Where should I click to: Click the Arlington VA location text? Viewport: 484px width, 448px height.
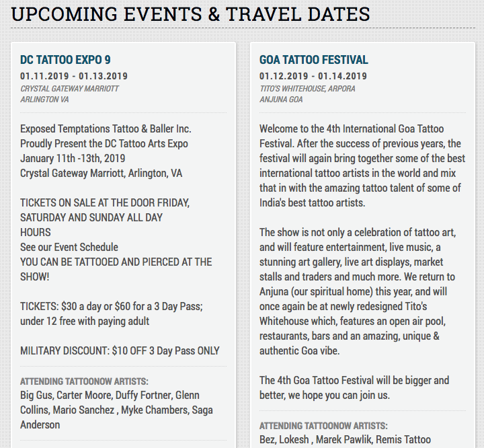[44, 100]
